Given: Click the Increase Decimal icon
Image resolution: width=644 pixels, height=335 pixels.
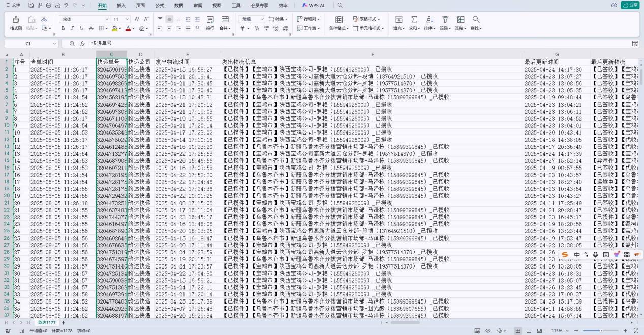Looking at the screenshot, I should pyautogui.click(x=275, y=28).
